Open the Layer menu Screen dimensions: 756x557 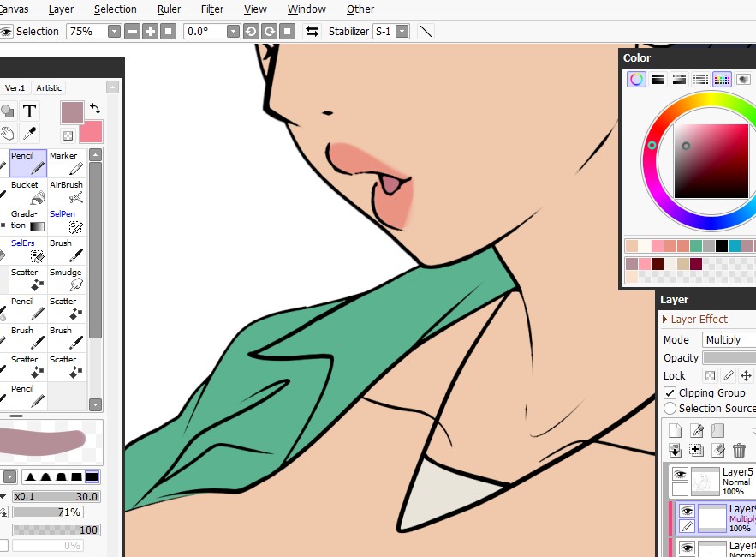tap(61, 9)
